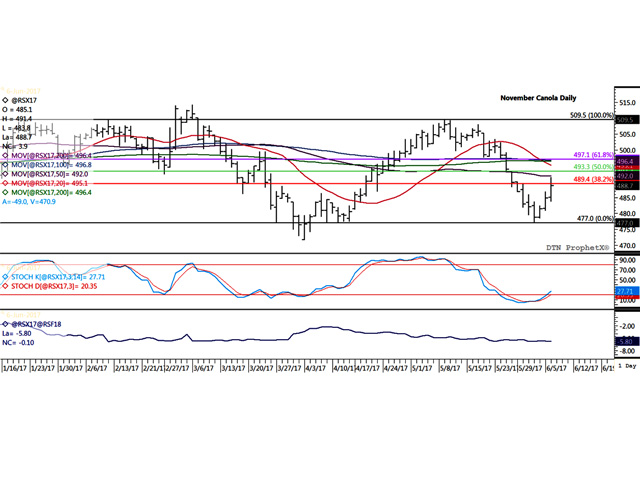Click the 2/6/17 date on time axis
640x480 pixels.
97,368
